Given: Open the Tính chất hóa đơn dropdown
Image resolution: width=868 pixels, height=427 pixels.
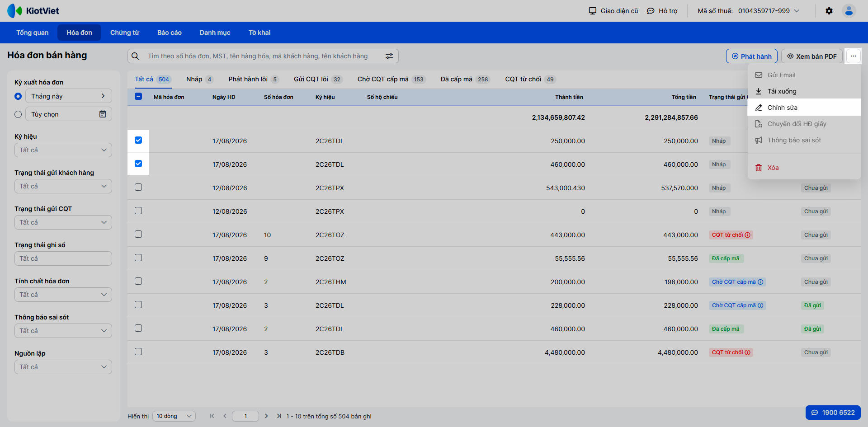Looking at the screenshot, I should 63,295.
